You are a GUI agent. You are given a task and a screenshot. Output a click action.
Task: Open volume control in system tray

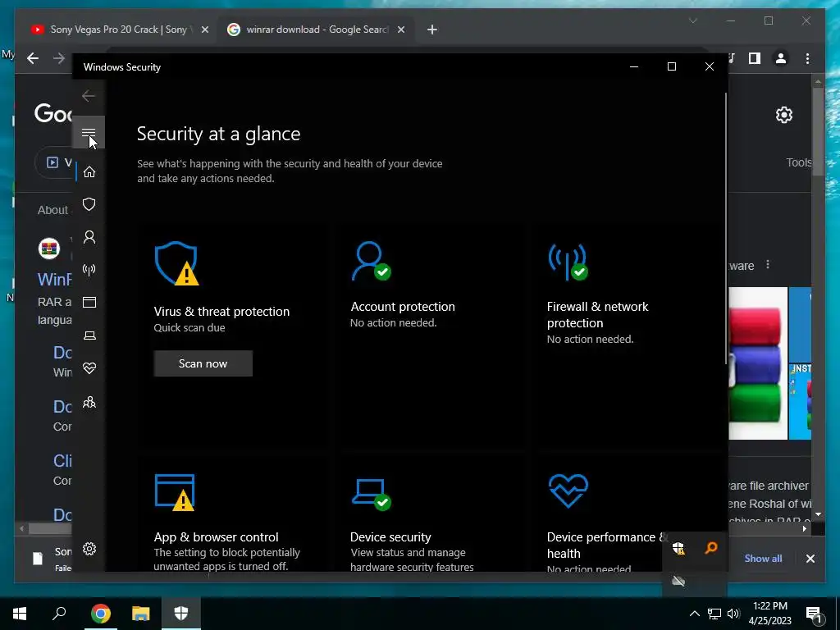[x=733, y=614]
